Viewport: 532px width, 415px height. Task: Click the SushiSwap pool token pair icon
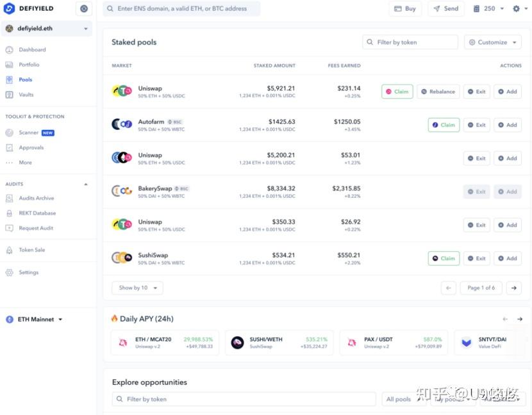tap(122, 258)
